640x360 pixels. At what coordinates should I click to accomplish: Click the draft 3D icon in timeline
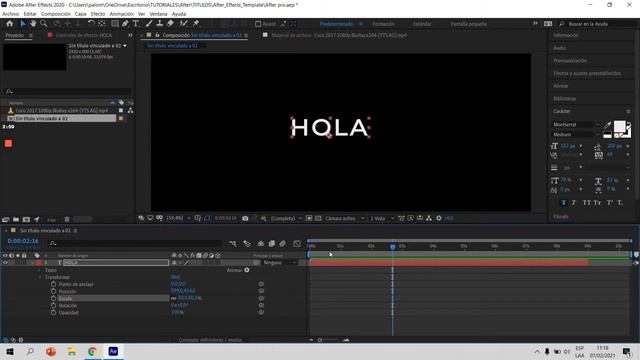click(247, 244)
